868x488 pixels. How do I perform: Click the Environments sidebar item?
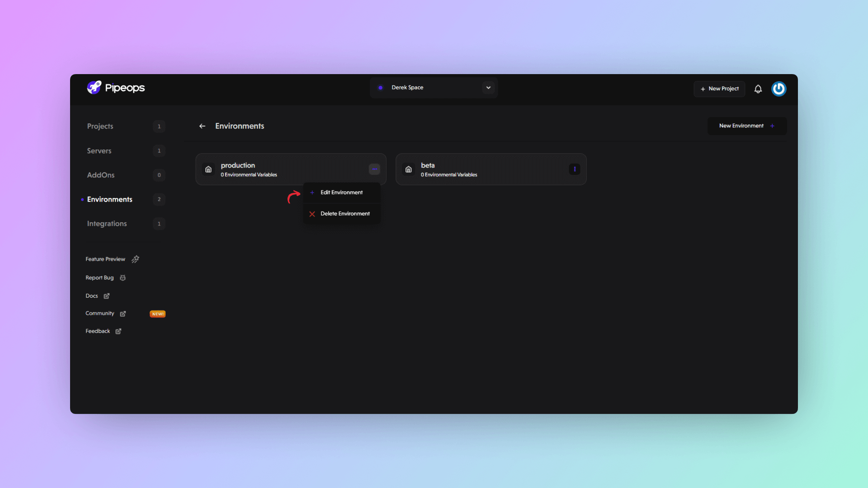(109, 199)
